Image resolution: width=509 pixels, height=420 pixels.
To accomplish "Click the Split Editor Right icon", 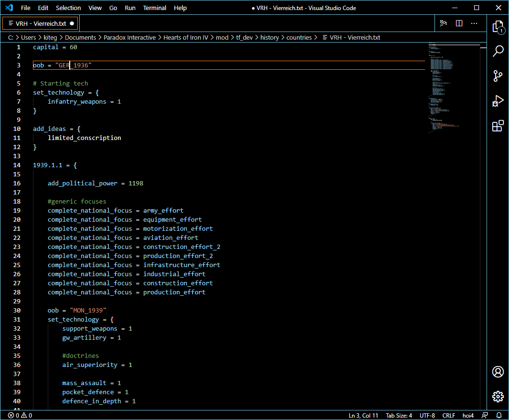I will [x=459, y=23].
